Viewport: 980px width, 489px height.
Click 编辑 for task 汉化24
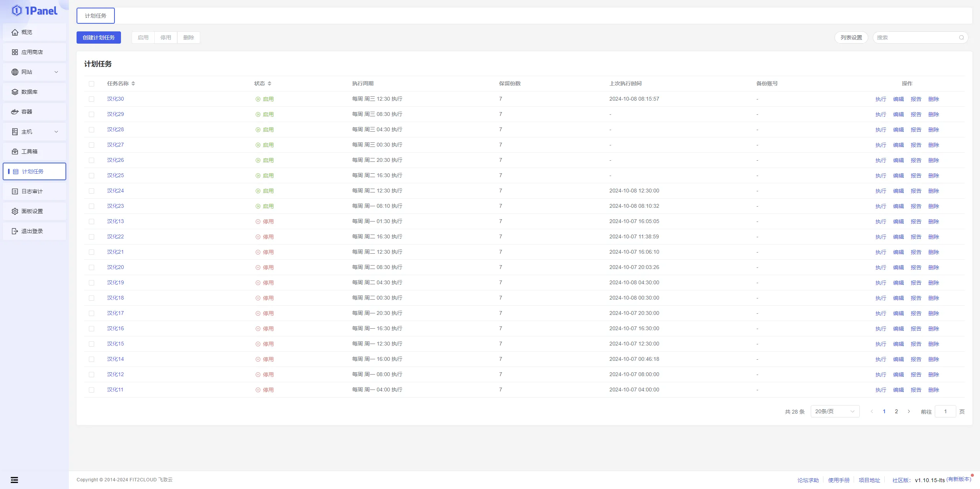[898, 191]
